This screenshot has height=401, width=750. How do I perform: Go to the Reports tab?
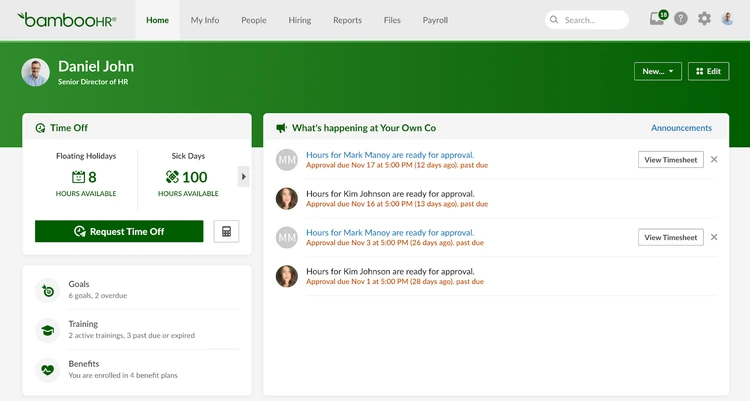pyautogui.click(x=347, y=20)
